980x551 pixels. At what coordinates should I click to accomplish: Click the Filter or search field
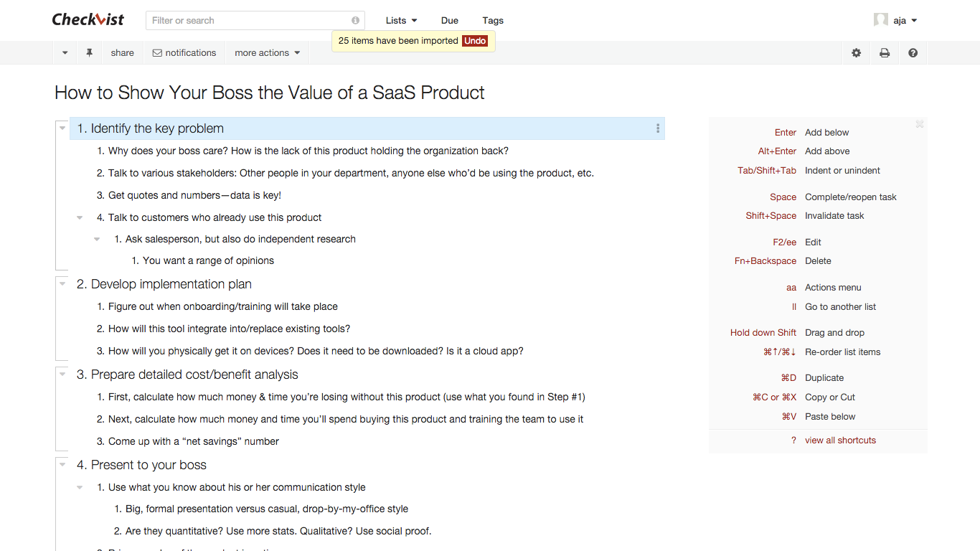tap(249, 21)
